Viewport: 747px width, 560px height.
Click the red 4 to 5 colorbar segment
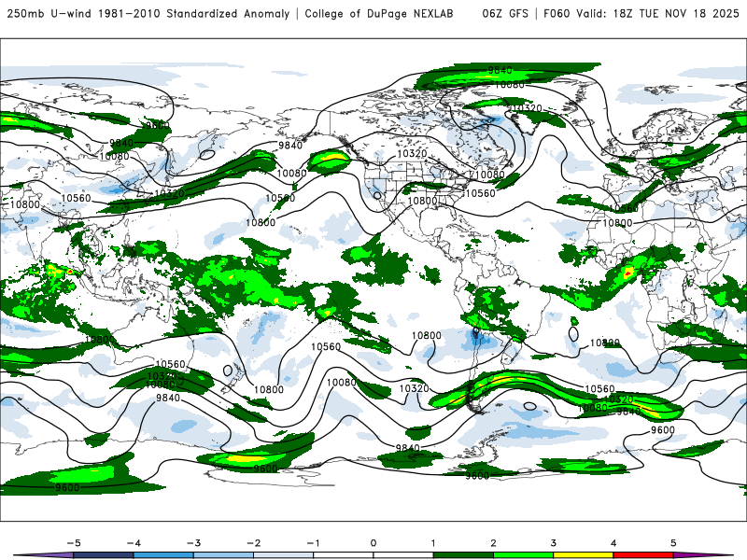point(643,555)
